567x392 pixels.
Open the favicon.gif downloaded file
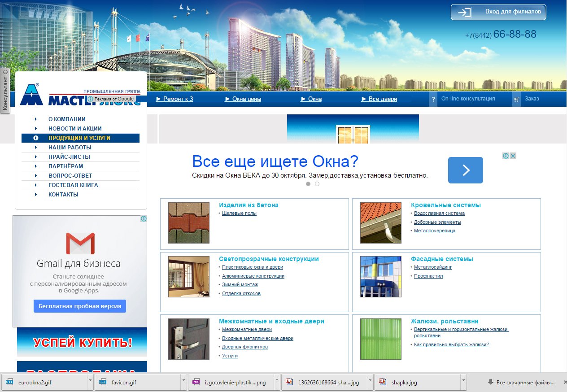[137, 383]
